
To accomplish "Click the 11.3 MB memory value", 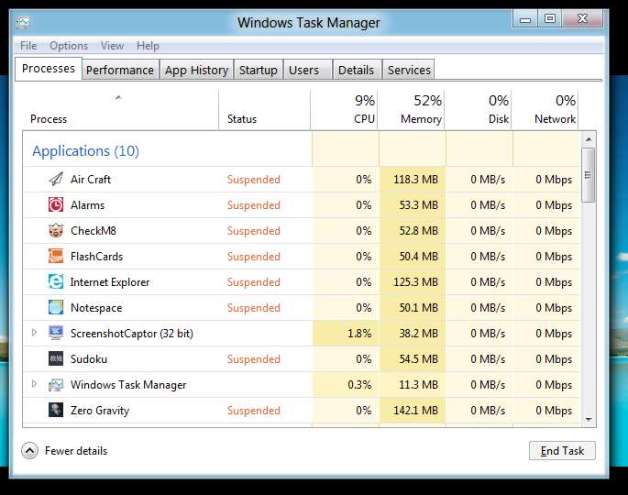I will (x=419, y=384).
